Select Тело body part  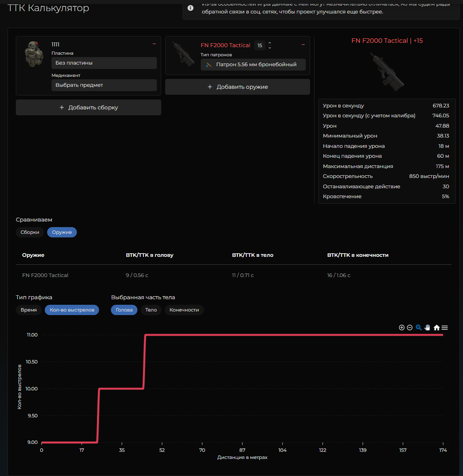tap(151, 310)
